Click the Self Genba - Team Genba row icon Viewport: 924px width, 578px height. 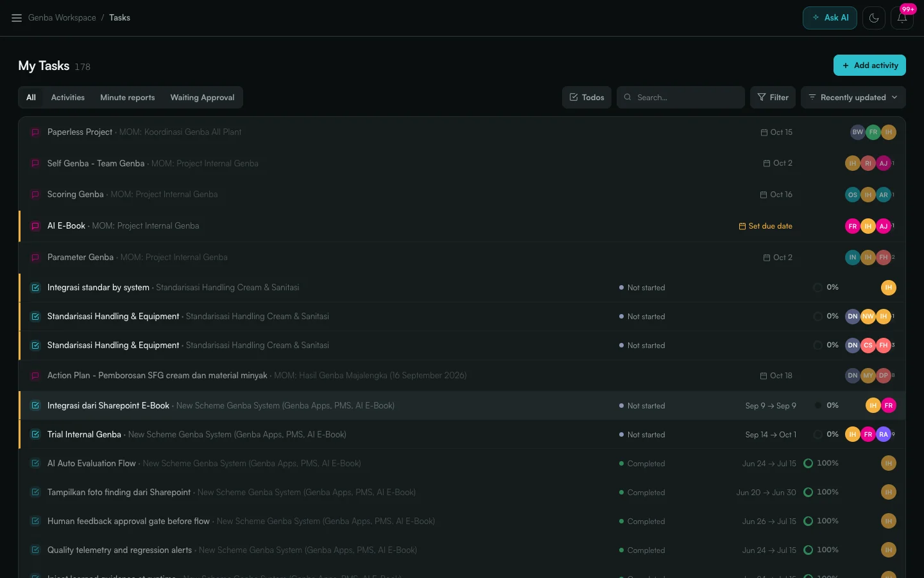[35, 164]
